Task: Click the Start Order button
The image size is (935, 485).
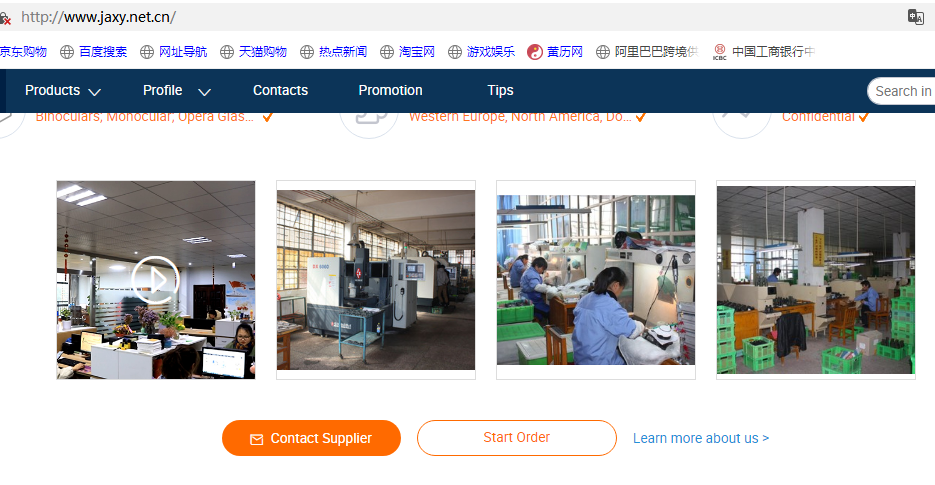Action: (x=516, y=438)
